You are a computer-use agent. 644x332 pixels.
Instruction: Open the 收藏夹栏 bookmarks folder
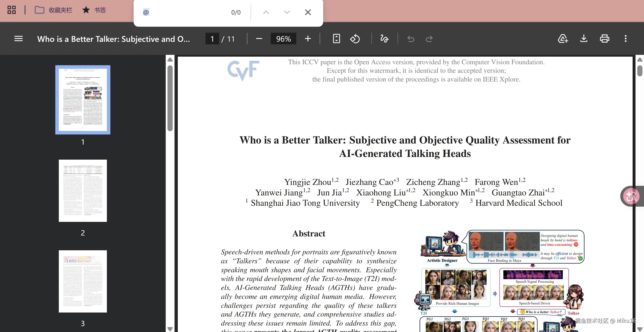coord(53,10)
